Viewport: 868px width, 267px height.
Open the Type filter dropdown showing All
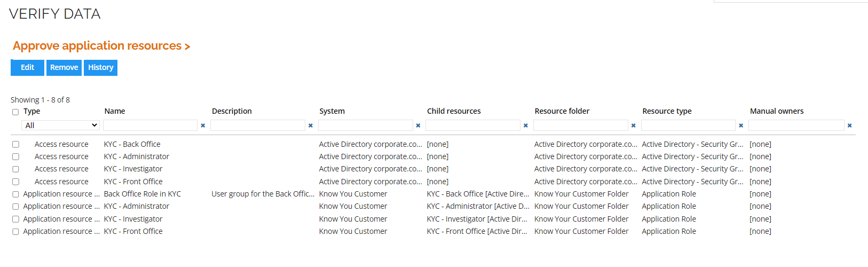click(60, 125)
